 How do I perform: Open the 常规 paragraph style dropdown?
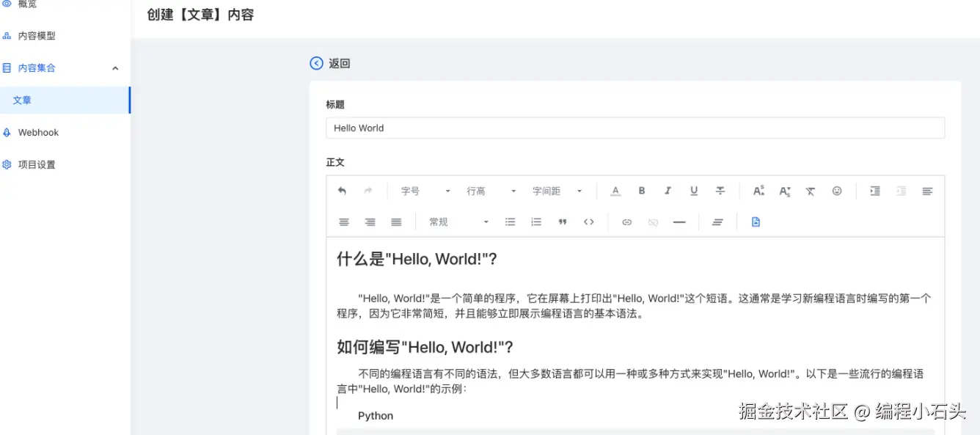459,222
